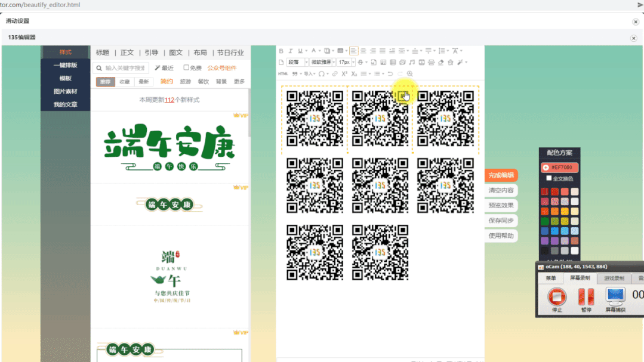The image size is (644, 362).
Task: Expand the underline style dropdown arrow
Action: point(306,51)
